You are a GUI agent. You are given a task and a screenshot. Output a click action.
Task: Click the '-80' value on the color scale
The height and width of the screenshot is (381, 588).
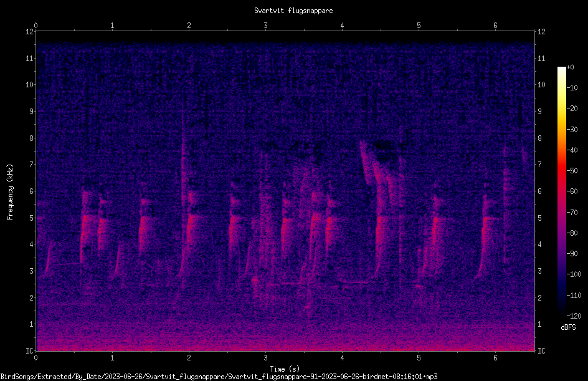point(572,233)
